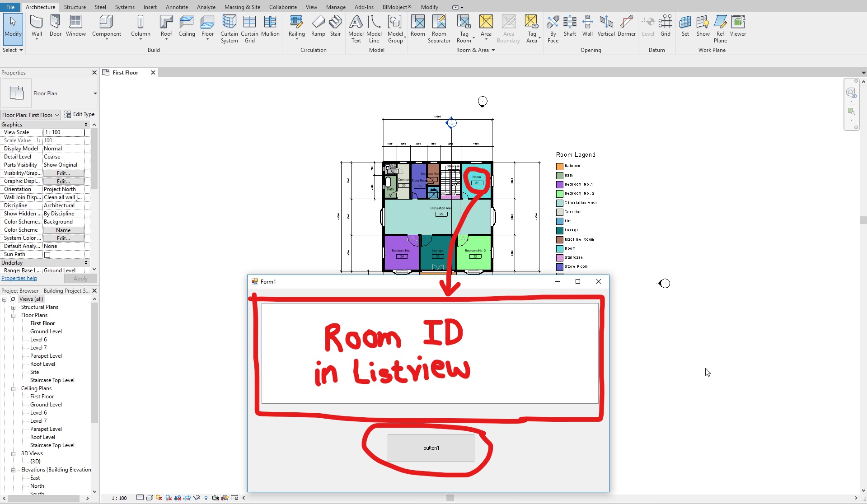
Task: Select the Room tool
Action: tap(417, 26)
